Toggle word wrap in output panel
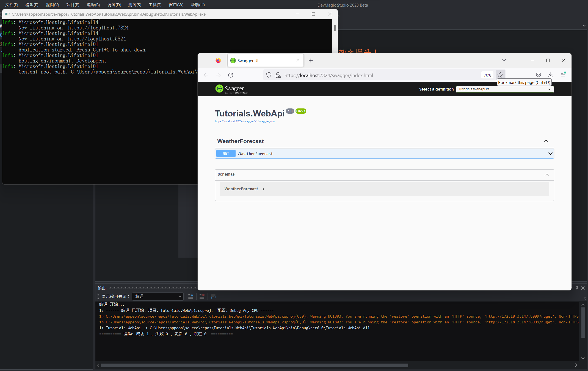 213,296
